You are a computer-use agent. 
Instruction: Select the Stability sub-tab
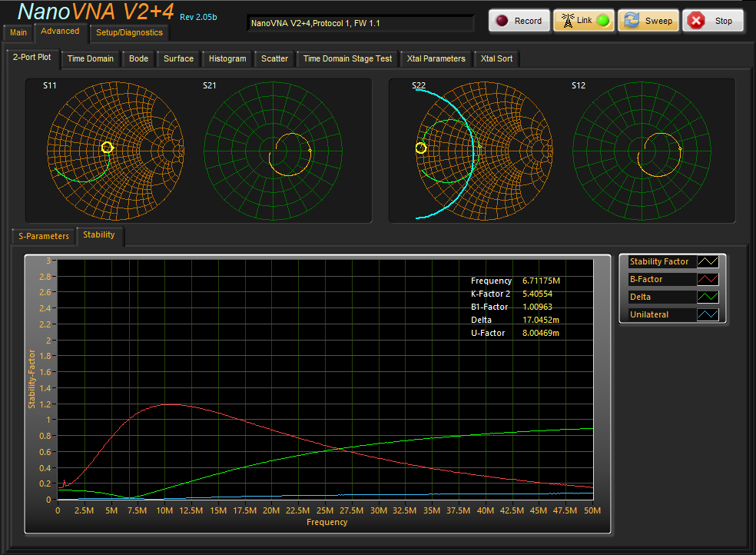[99, 235]
